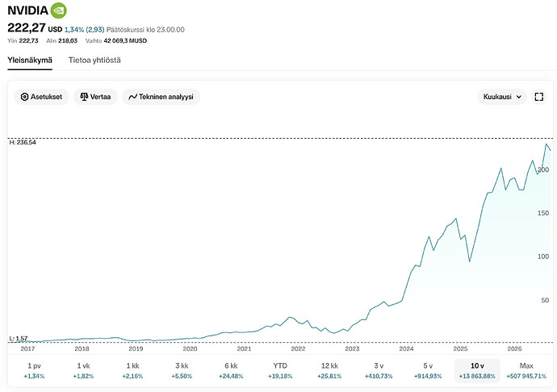
Task: Open Tekninen analyysi tools
Action: (161, 97)
